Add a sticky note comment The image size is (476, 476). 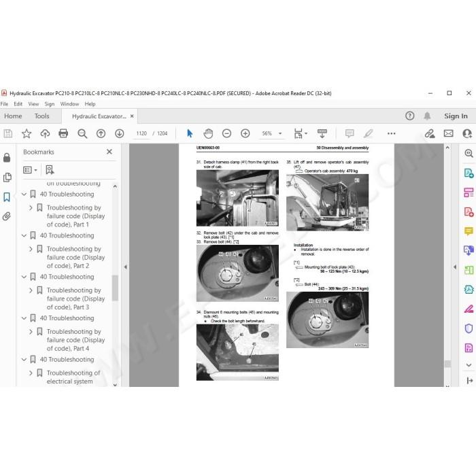(x=350, y=133)
